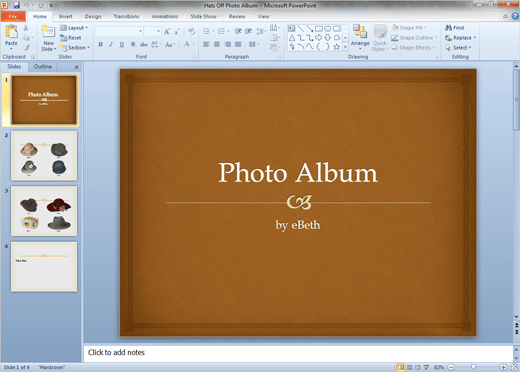Click Decrease Font Size icon
This screenshot has width=520, height=372.
[x=177, y=31]
